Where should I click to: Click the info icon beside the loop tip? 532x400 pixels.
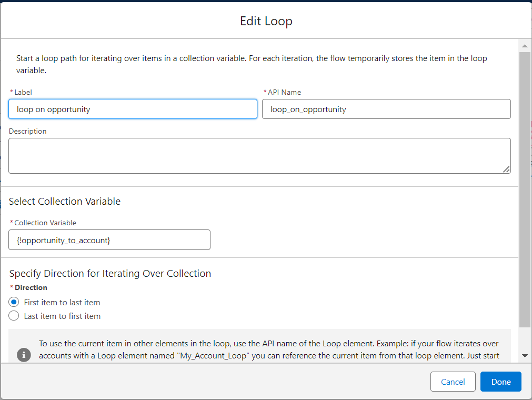24,355
